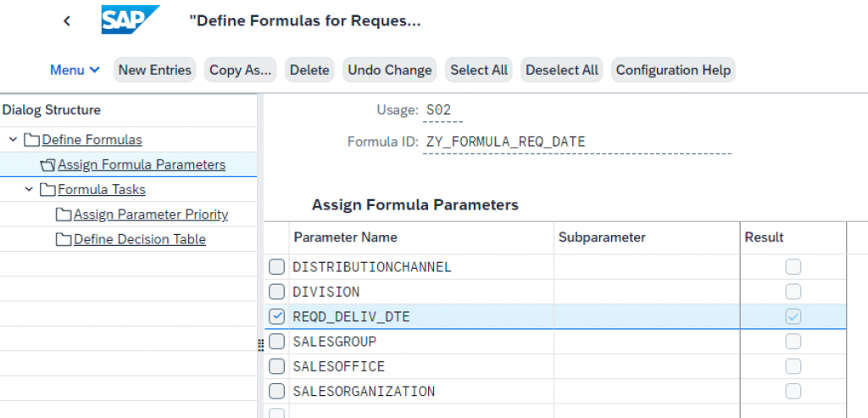The image size is (868, 418).
Task: Deselect the REQD_DELIV_DTE row checkbox
Action: click(x=276, y=317)
